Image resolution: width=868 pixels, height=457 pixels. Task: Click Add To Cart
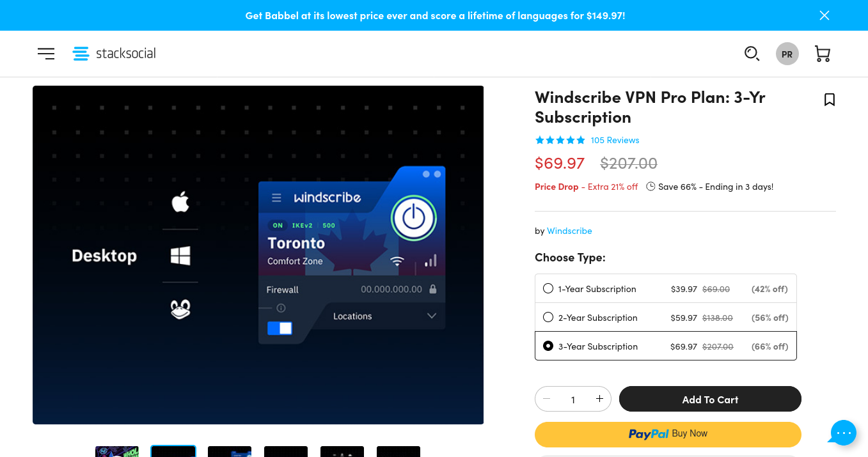point(710,399)
